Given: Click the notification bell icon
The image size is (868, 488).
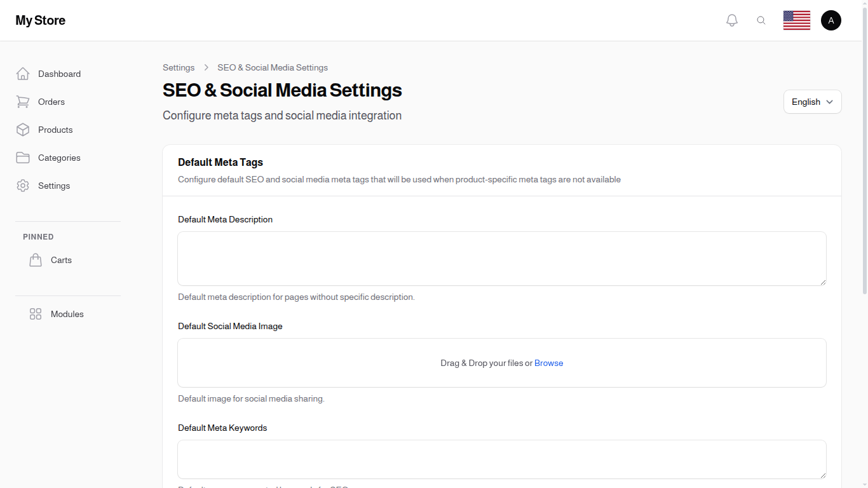Looking at the screenshot, I should tap(731, 20).
